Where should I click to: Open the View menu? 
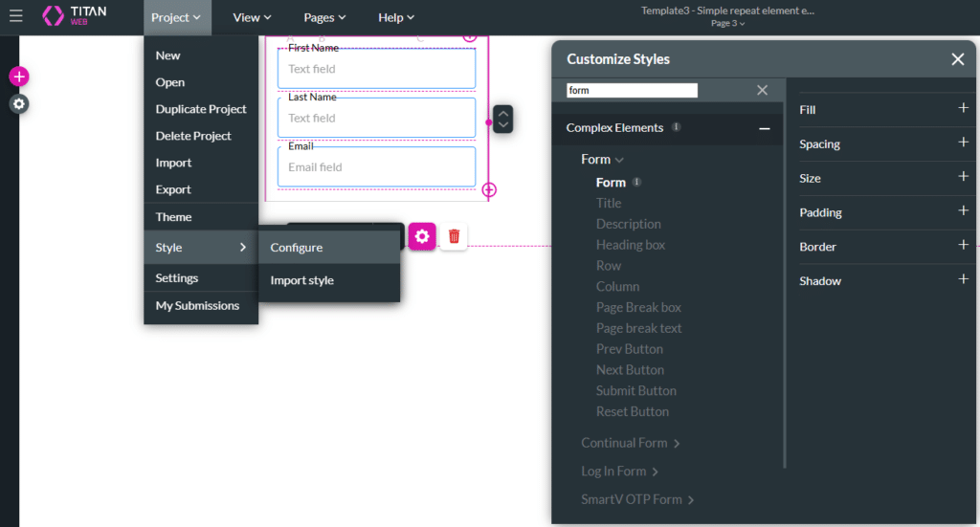pyautogui.click(x=252, y=17)
